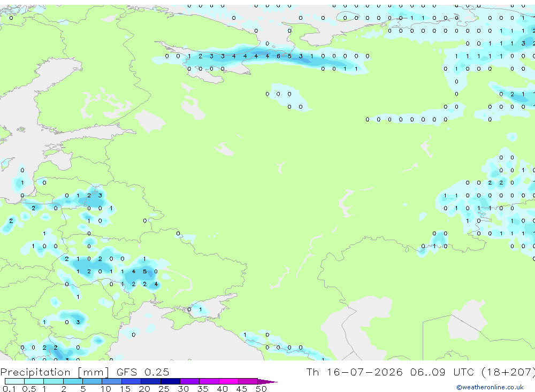The image size is (535, 392).
Task: Click the value '6' in the northern rain band
Action: (278, 56)
